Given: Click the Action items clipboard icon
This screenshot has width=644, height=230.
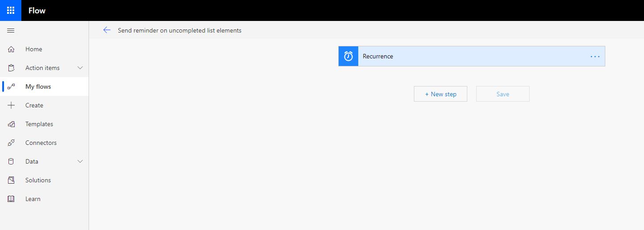Looking at the screenshot, I should click(11, 68).
